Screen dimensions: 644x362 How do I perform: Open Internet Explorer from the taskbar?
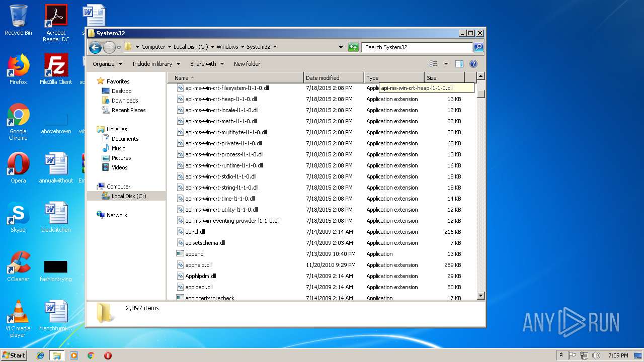[40, 355]
